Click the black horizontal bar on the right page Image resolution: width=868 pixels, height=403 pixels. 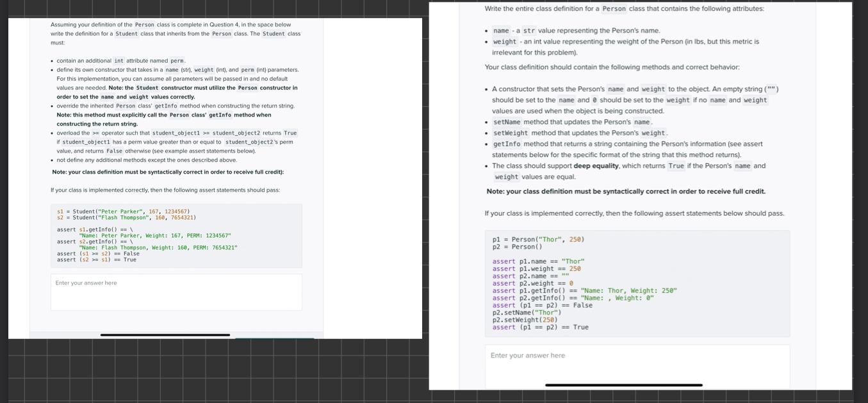tap(623, 385)
